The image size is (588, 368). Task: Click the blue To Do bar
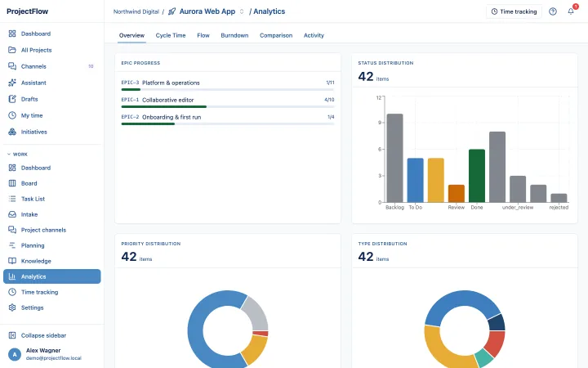click(415, 180)
